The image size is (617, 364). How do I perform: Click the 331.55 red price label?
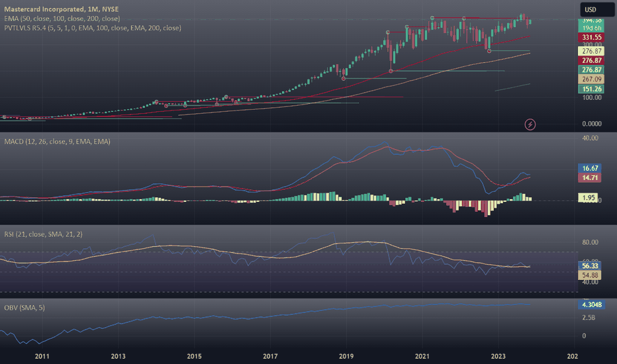(x=591, y=37)
